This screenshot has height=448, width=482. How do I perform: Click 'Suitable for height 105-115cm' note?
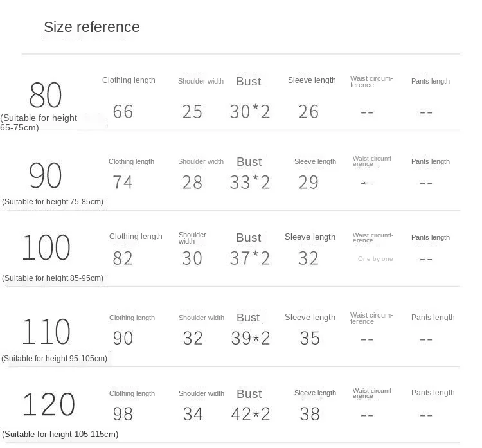(x=60, y=434)
